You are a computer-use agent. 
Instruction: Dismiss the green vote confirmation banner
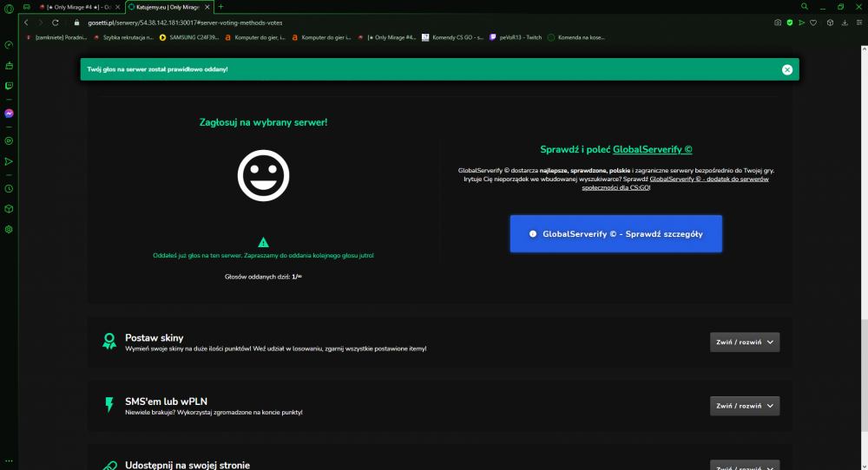[x=787, y=69]
